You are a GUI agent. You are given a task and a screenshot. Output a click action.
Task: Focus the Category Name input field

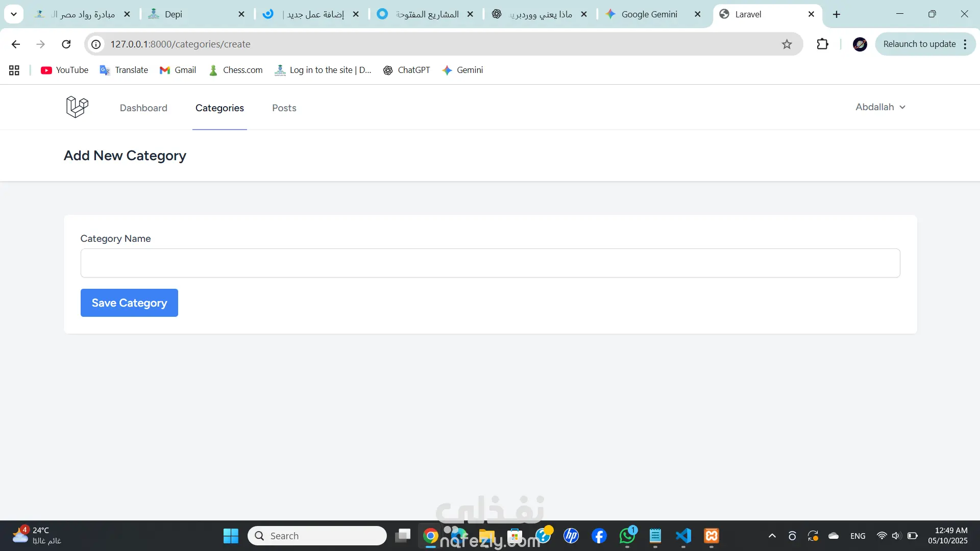coord(490,263)
